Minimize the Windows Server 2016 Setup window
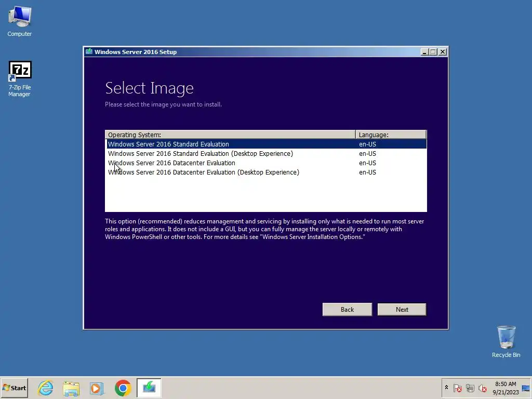532x399 pixels. (x=424, y=51)
